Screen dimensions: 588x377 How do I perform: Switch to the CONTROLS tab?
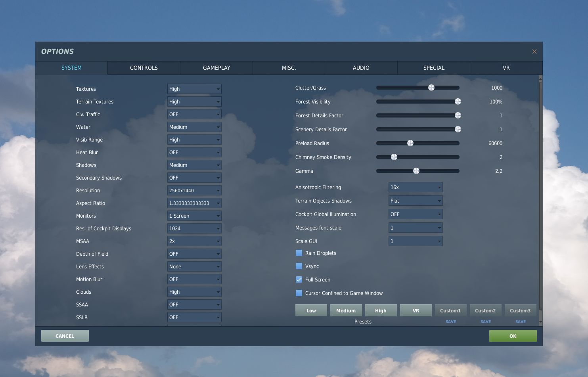point(144,68)
